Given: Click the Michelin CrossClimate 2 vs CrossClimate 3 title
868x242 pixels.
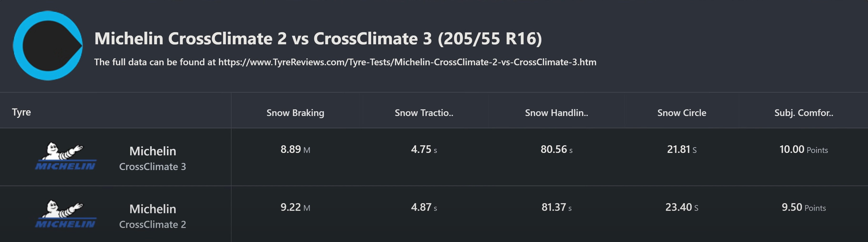Looking at the screenshot, I should [318, 38].
